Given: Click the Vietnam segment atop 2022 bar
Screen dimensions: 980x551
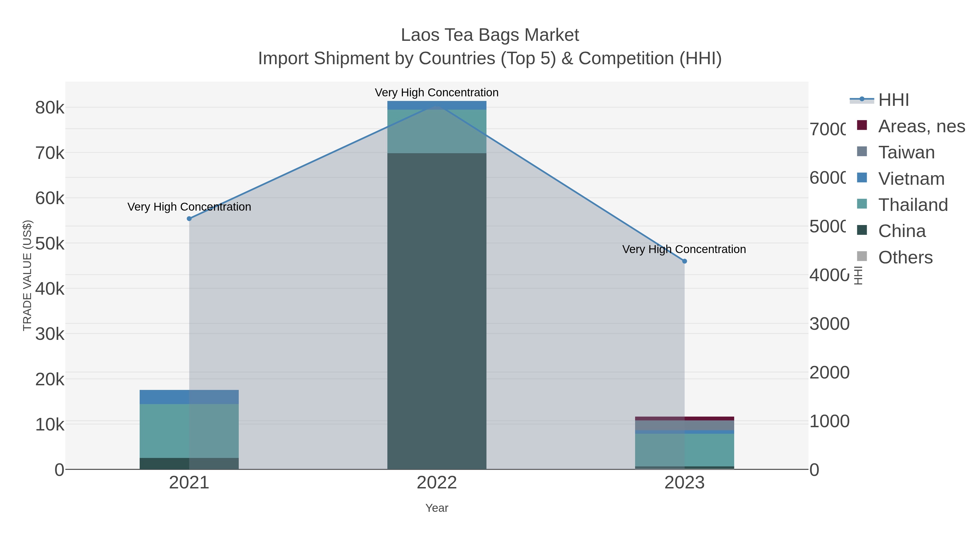Looking at the screenshot, I should pos(437,105).
